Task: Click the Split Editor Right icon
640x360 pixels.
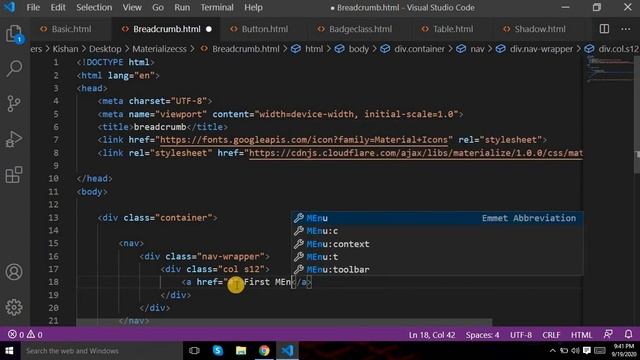Action: 604,29
